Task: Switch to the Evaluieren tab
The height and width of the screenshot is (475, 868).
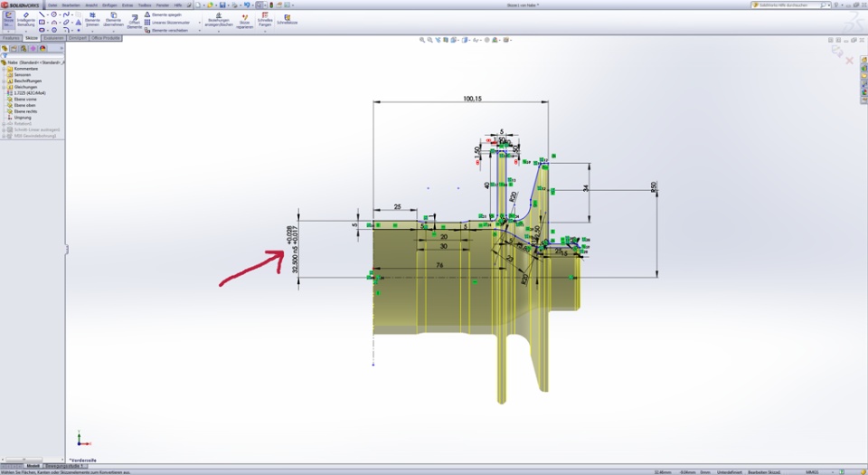Action: (53, 38)
